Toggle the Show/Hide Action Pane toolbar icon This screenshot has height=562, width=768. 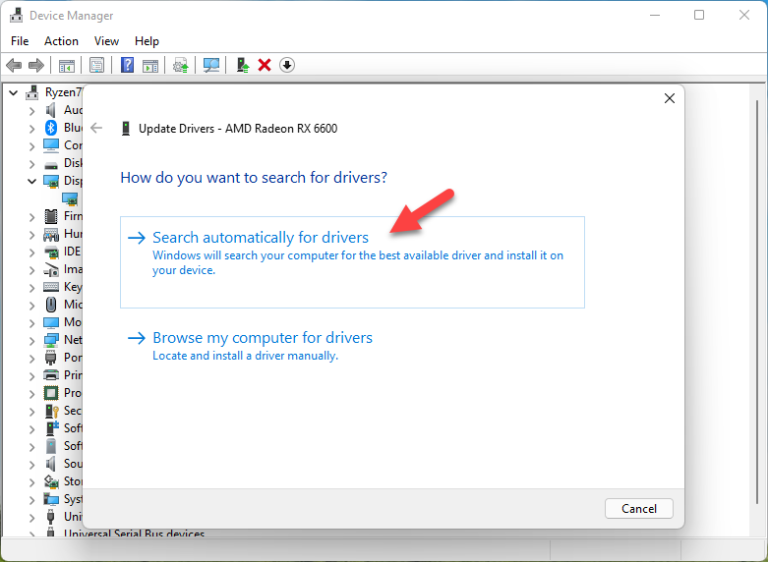pos(150,65)
